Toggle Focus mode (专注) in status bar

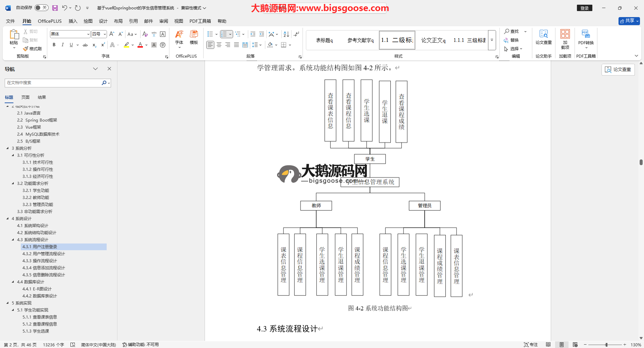point(531,345)
